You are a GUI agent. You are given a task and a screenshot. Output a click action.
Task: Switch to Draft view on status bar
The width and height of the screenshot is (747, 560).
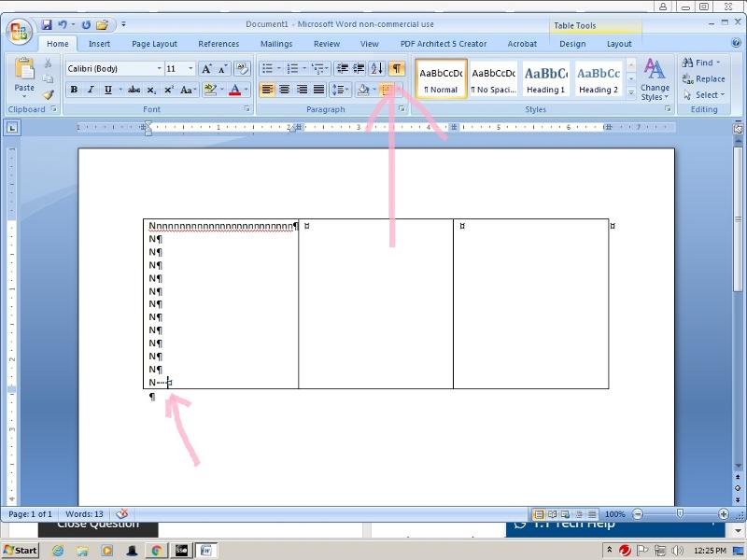[592, 513]
